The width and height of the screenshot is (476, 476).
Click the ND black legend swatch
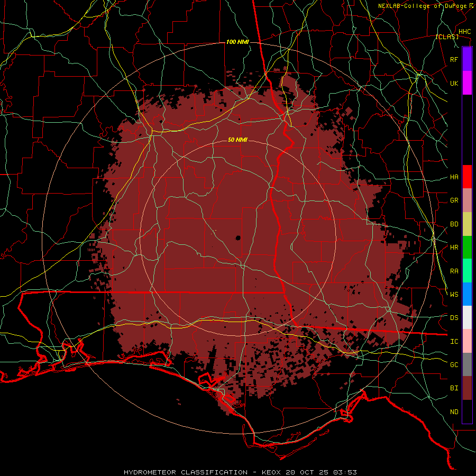(467, 411)
